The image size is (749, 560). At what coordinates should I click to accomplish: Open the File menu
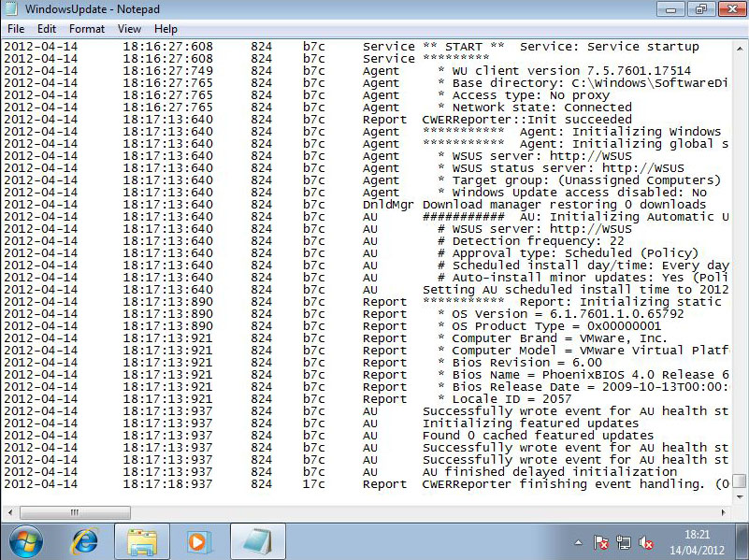point(16,29)
